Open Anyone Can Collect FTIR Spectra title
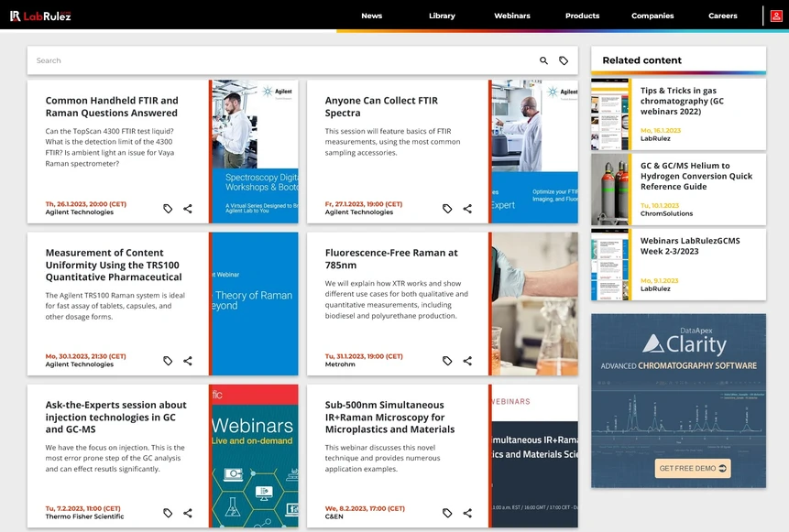Image resolution: width=789 pixels, height=532 pixels. (381, 106)
